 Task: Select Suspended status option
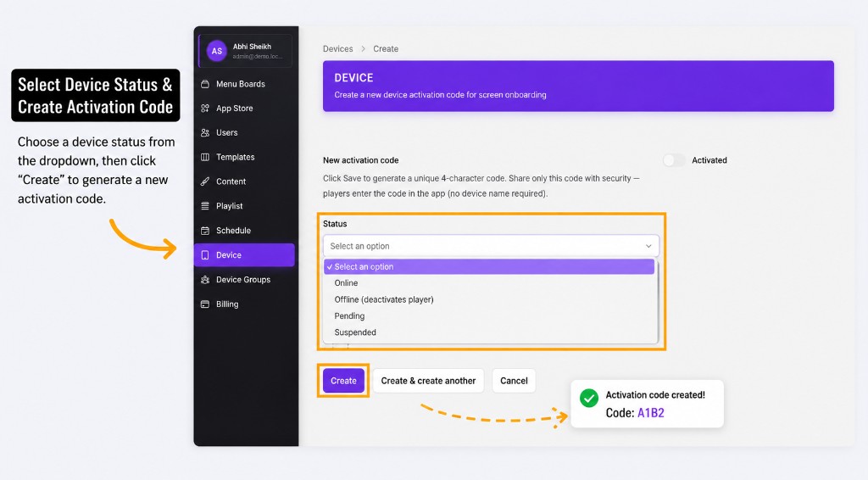[x=355, y=332]
